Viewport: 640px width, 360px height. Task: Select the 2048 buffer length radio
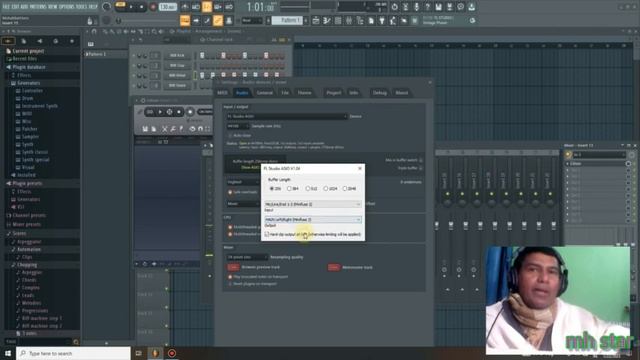click(345, 189)
